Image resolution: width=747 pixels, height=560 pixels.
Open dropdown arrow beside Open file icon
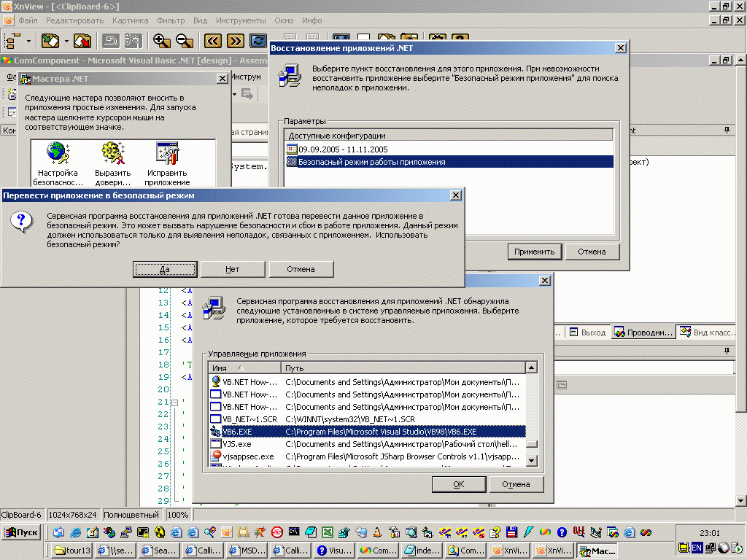66,41
